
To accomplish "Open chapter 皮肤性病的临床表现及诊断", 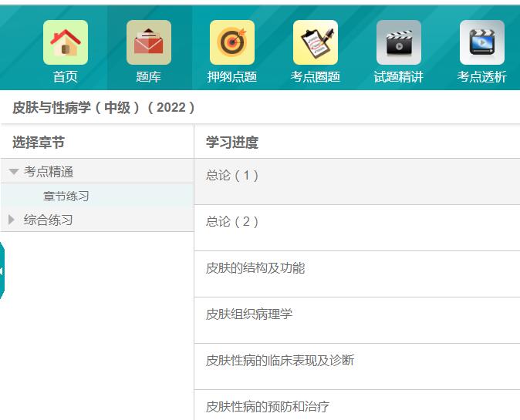I will pyautogui.click(x=357, y=367).
